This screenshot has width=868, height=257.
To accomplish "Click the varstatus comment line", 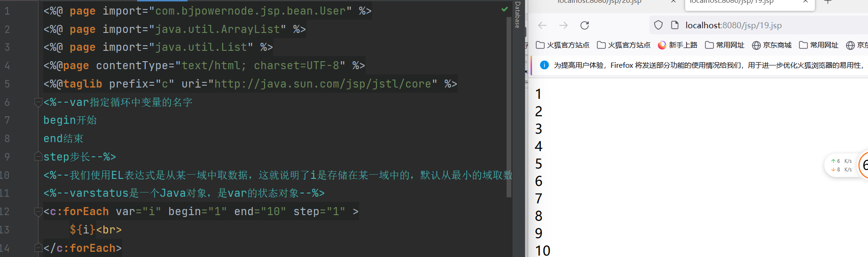I will pyautogui.click(x=184, y=193).
